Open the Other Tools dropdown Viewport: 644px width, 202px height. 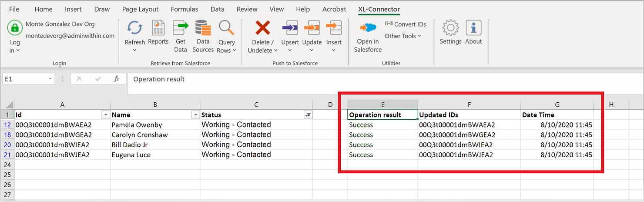click(403, 36)
